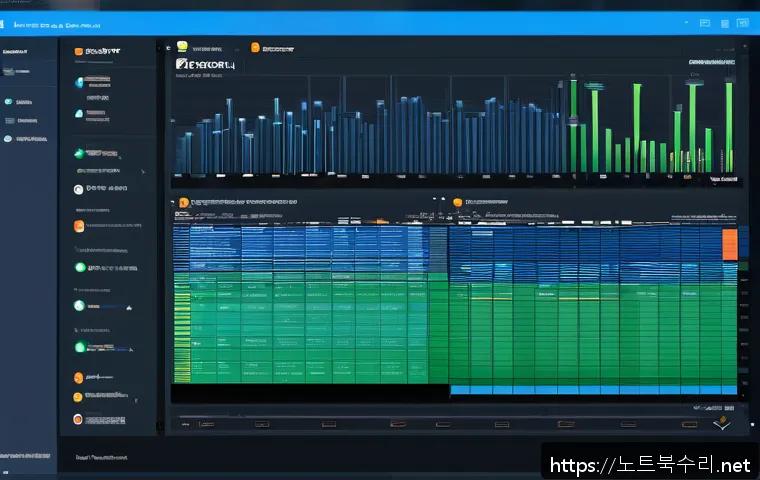Toggle the lowest green glowing circle in the sidebar list
760x480 pixels.
79,346
